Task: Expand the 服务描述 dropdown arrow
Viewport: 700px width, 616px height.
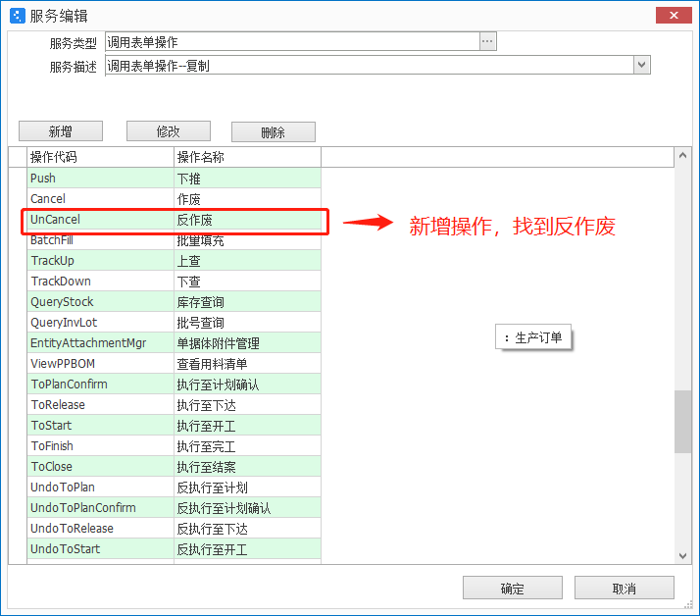Action: coord(641,65)
